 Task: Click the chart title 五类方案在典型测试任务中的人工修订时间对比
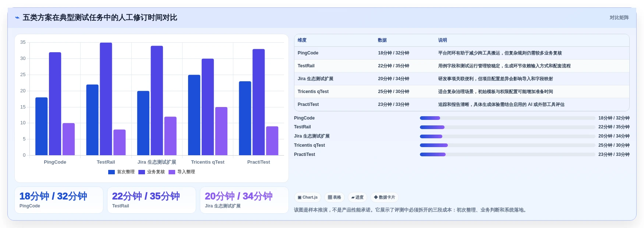(x=100, y=18)
